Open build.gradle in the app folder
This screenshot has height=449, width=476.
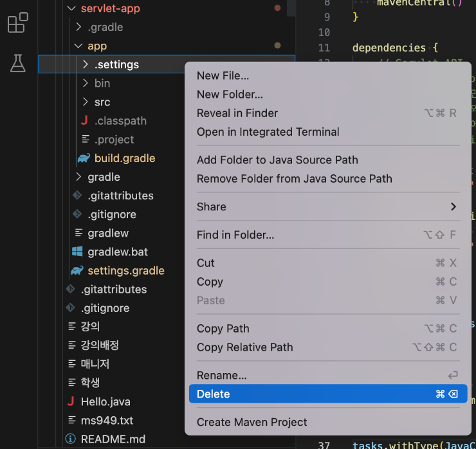tap(125, 158)
